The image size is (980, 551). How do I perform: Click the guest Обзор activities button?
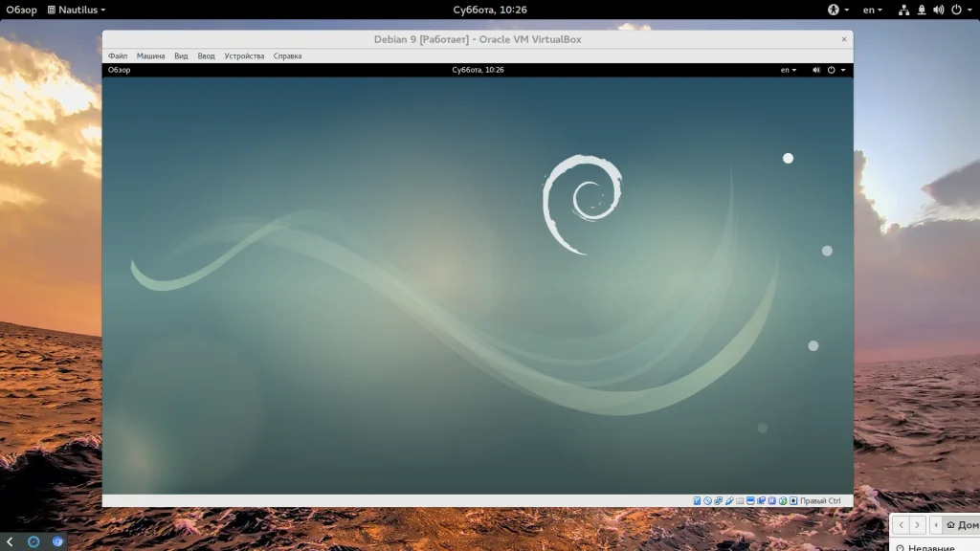120,70
